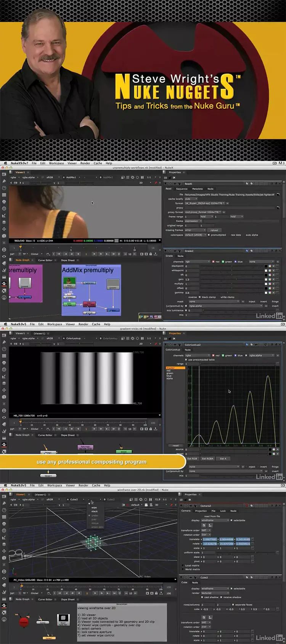
Task: Switch to Curve Editor tab in unpremultiply workflows window
Action: click(45, 260)
